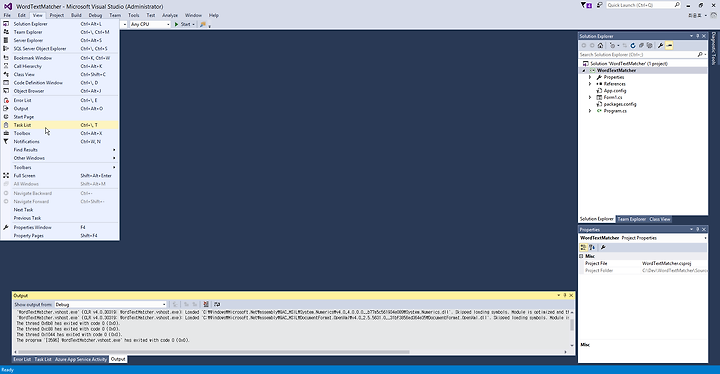This screenshot has height=374, width=720.
Task: Click Toolbox icon in View menu
Action: pyautogui.click(x=6, y=133)
